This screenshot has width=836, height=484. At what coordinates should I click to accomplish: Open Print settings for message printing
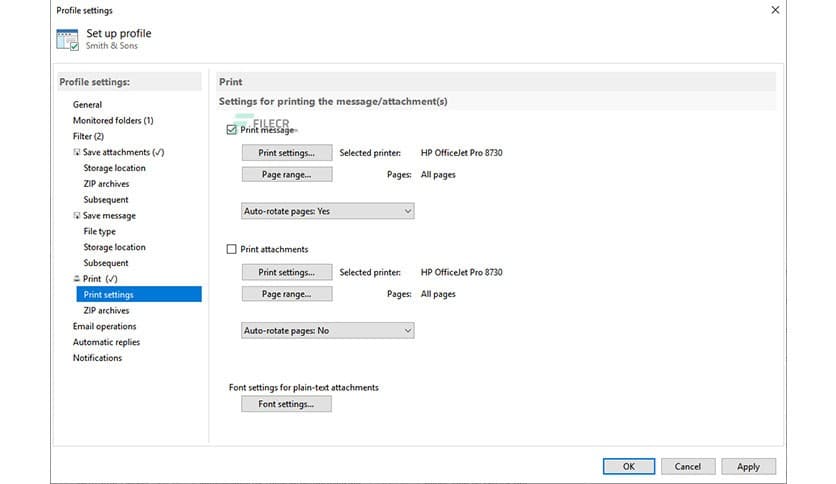coord(287,152)
